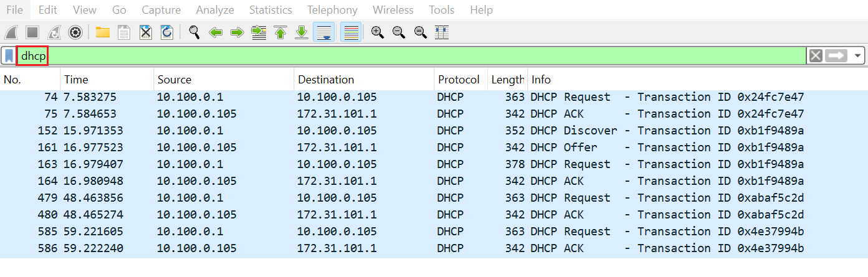This screenshot has width=868, height=277.
Task: Sort packets by the Protocol column
Action: tap(459, 80)
